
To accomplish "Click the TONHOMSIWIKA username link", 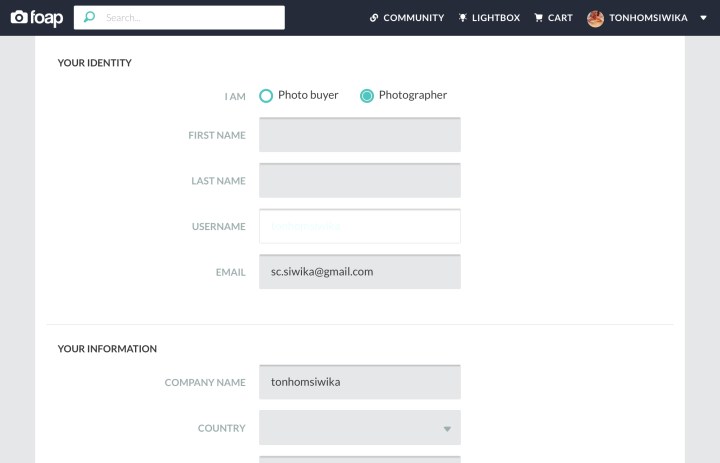I will [x=648, y=18].
